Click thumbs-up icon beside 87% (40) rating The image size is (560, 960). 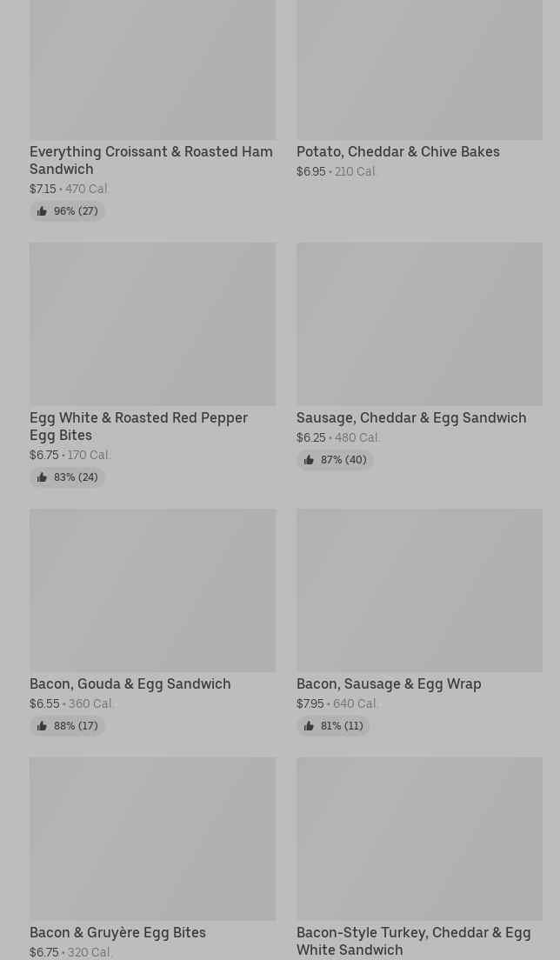[x=309, y=460]
